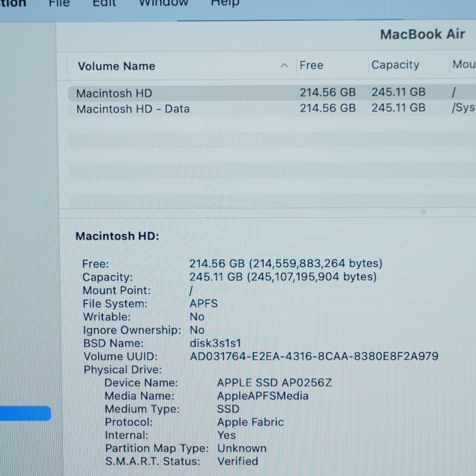Sort by the Volume Name column header

pyautogui.click(x=116, y=66)
